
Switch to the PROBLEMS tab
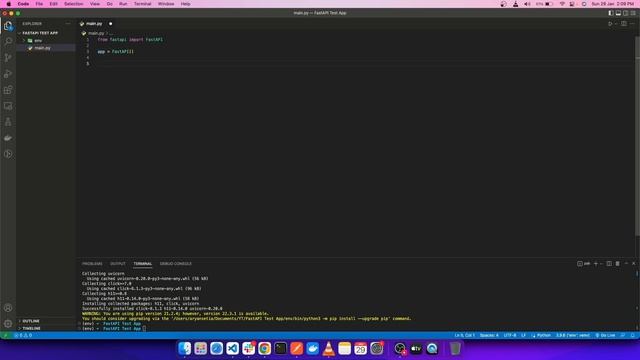[x=92, y=264]
